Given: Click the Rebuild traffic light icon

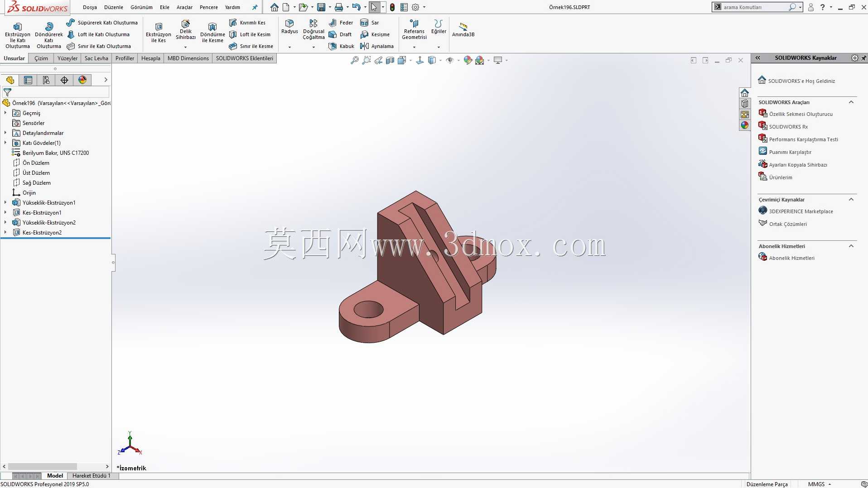Looking at the screenshot, I should (392, 7).
